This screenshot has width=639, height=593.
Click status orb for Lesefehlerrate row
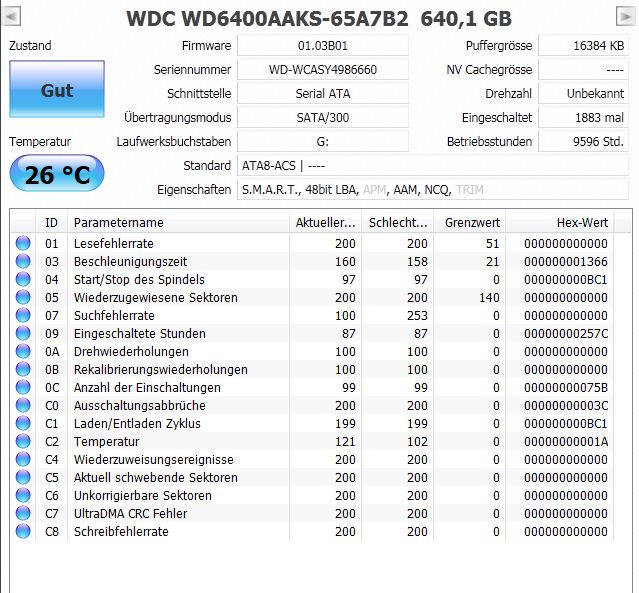[x=23, y=243]
